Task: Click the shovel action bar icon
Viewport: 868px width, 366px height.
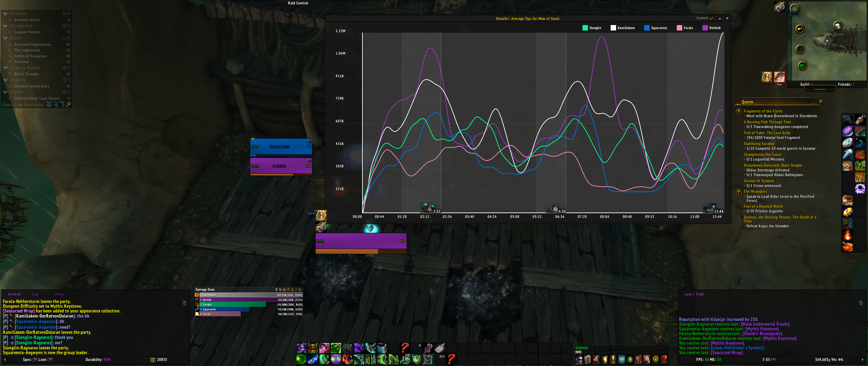Action: 439,348
